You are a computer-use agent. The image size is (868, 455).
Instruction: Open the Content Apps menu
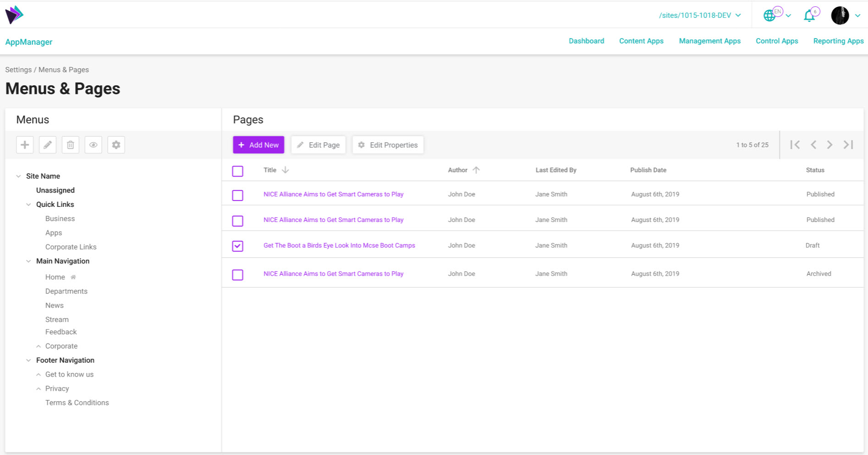(x=641, y=41)
